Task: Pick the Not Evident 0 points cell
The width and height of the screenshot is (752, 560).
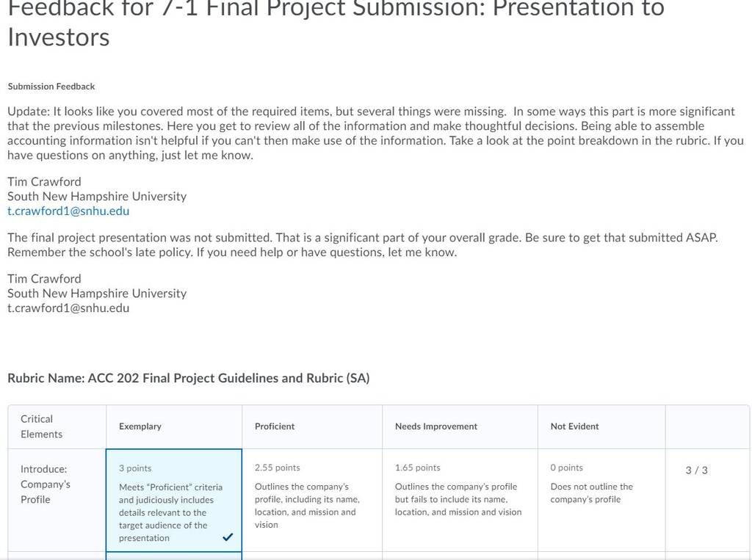Action: click(601, 501)
